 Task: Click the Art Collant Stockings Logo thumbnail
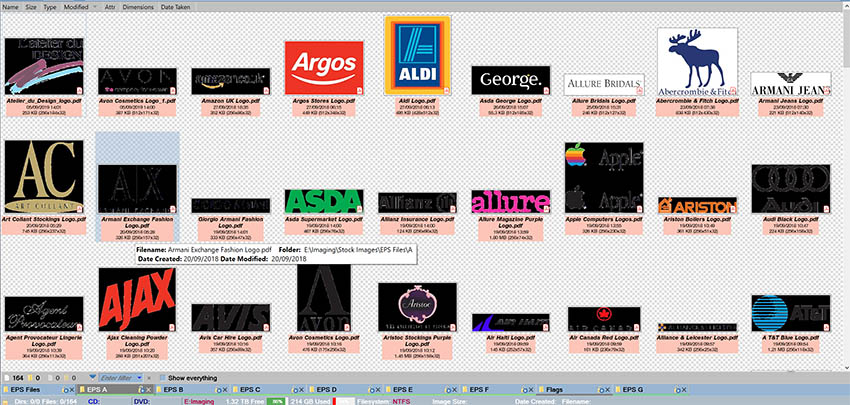[x=44, y=177]
